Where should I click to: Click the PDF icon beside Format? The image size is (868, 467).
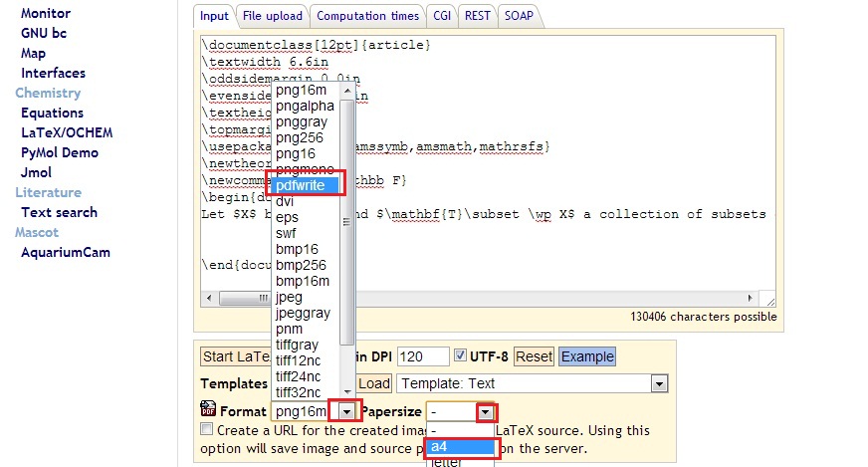(x=208, y=409)
